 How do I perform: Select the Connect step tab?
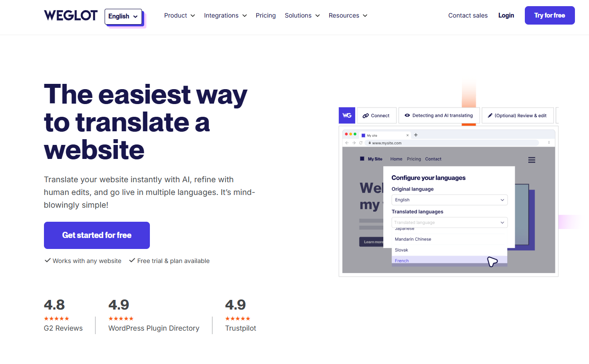[377, 115]
